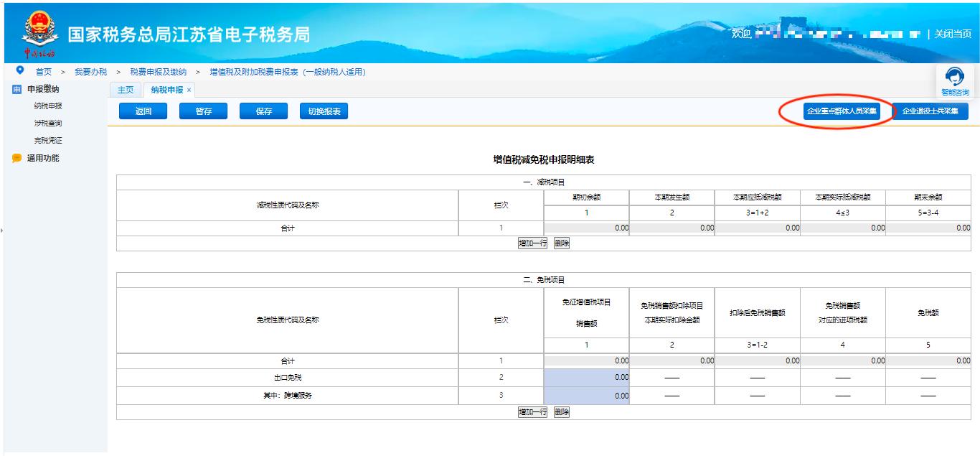Screen dimensions: 980x456
Task: Click the 切换报表 button
Action: pos(324,111)
